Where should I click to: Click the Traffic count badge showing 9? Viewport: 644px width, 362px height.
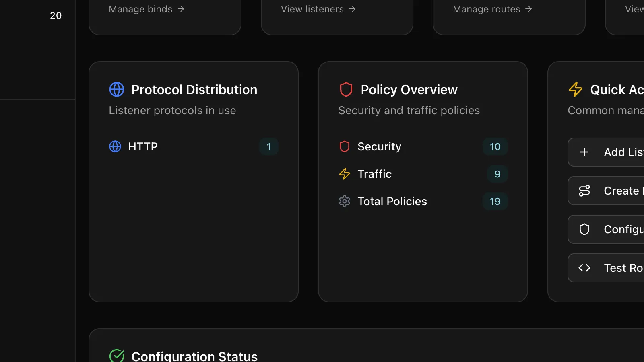(497, 174)
